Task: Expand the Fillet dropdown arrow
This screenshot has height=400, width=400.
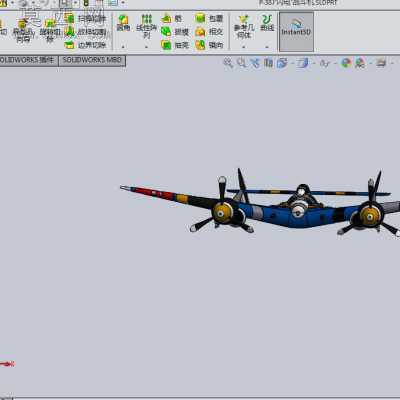Action: pyautogui.click(x=123, y=47)
